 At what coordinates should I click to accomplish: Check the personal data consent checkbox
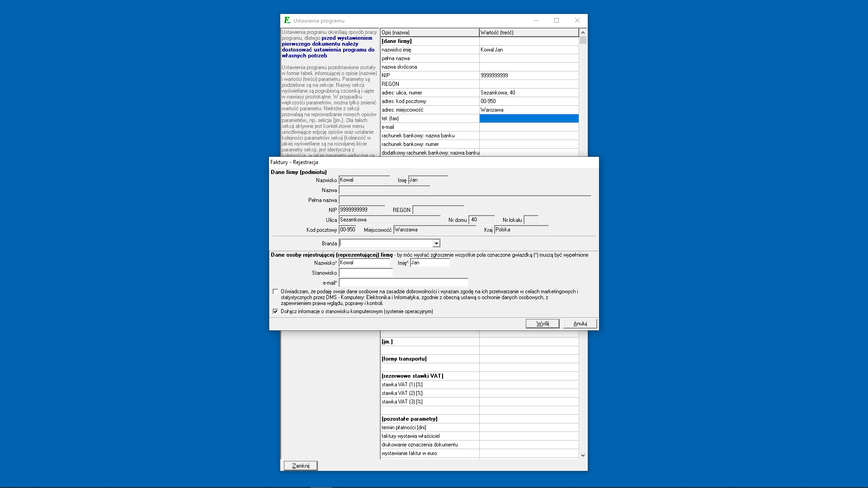[x=275, y=291]
